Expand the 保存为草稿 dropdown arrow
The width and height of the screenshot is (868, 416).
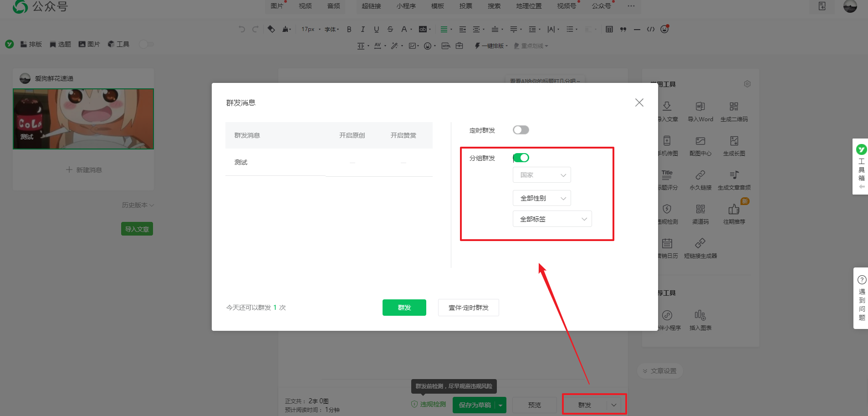(x=500, y=405)
